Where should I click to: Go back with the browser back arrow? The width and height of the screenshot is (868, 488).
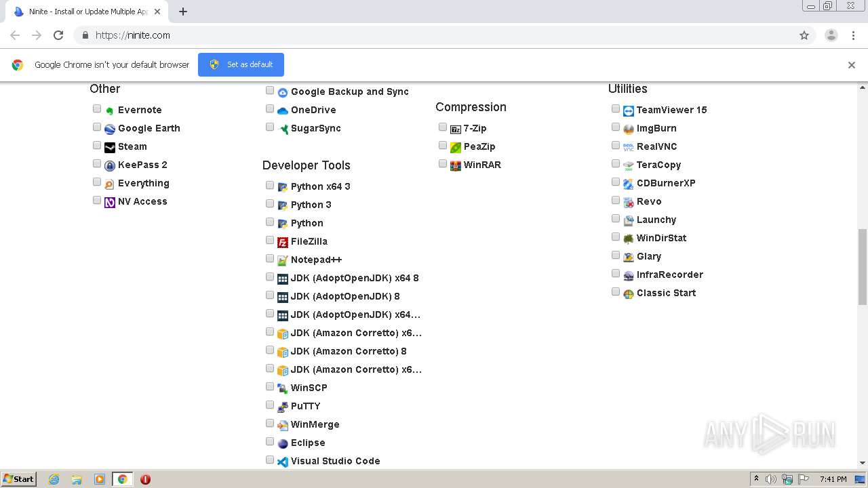click(15, 35)
